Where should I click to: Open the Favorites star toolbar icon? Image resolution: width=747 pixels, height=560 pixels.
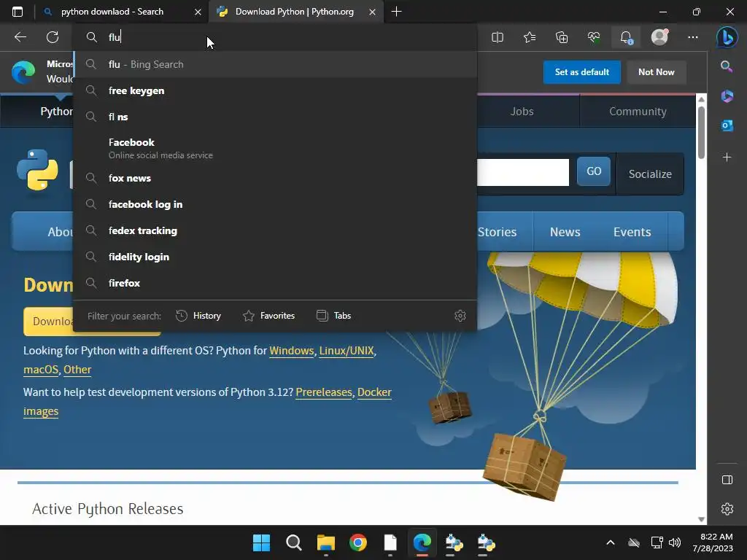tap(530, 37)
